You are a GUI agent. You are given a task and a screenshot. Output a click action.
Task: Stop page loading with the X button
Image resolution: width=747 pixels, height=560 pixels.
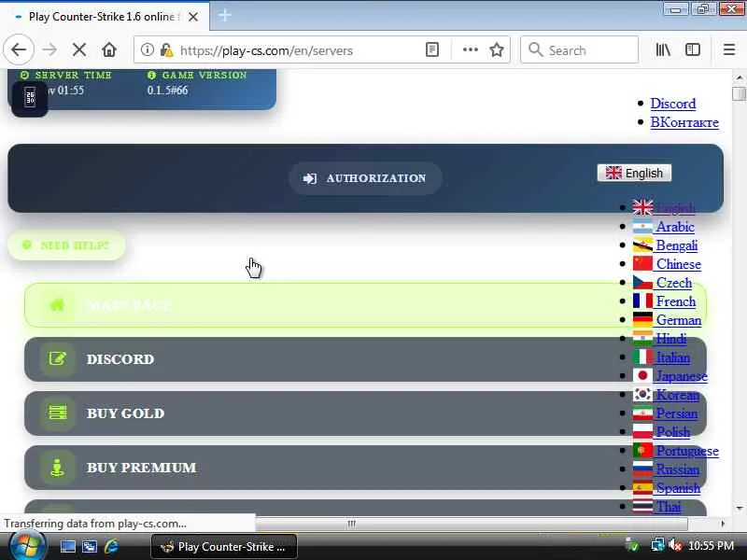click(x=79, y=49)
